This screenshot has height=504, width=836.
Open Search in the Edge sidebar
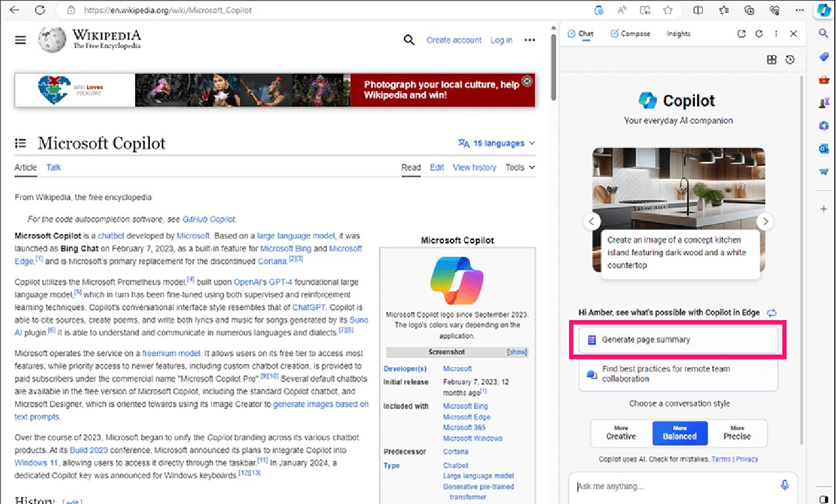coord(823,34)
